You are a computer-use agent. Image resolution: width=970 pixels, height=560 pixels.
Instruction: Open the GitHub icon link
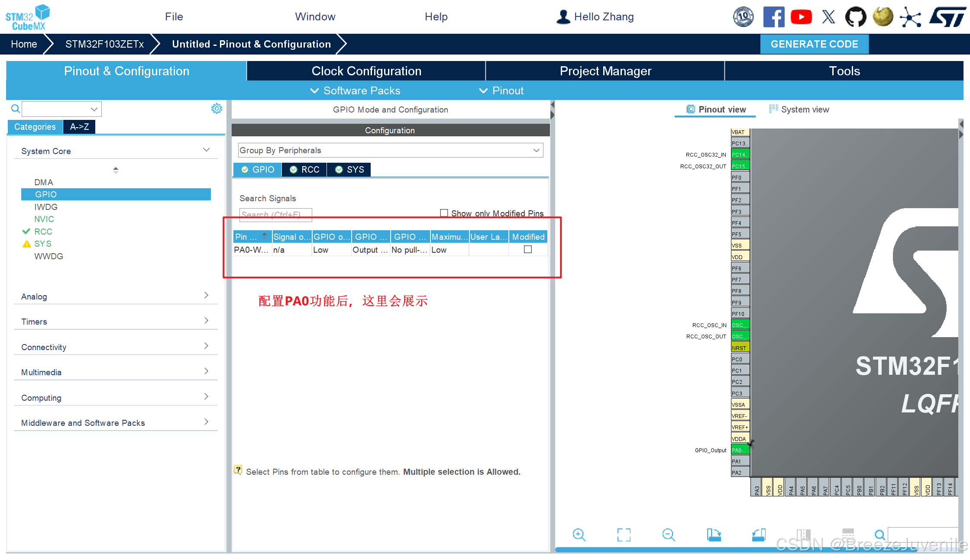pyautogui.click(x=856, y=17)
